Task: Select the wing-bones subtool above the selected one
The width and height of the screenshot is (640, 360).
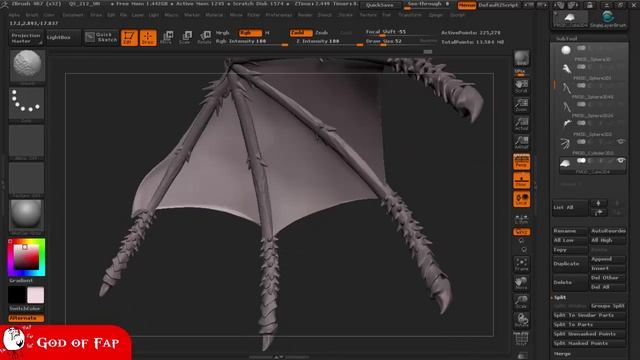Action: (x=566, y=143)
